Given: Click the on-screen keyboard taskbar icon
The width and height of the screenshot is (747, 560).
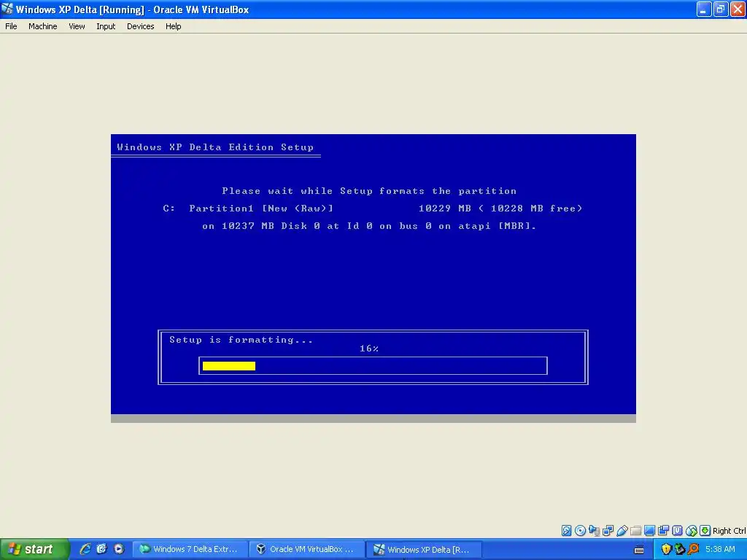Looking at the screenshot, I should pyautogui.click(x=639, y=550).
